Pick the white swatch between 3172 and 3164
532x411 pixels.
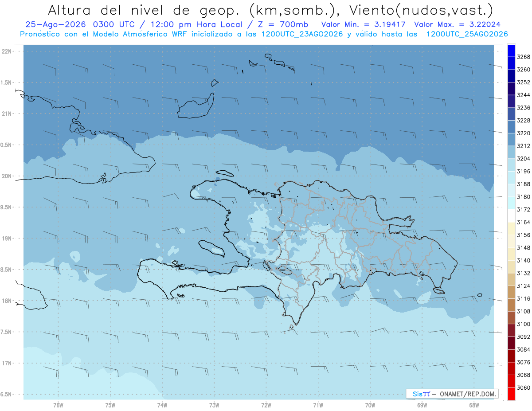click(511, 216)
